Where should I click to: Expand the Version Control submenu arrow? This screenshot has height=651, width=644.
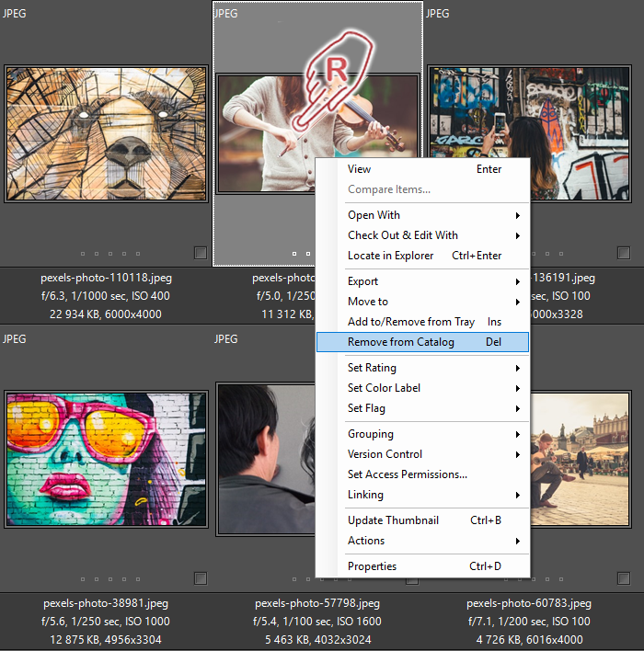(x=518, y=455)
